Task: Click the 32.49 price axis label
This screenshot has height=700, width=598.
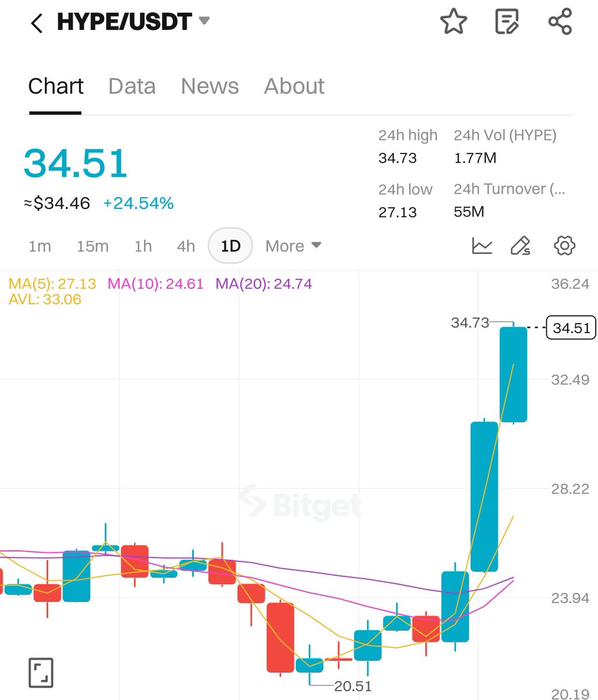Action: 570,380
